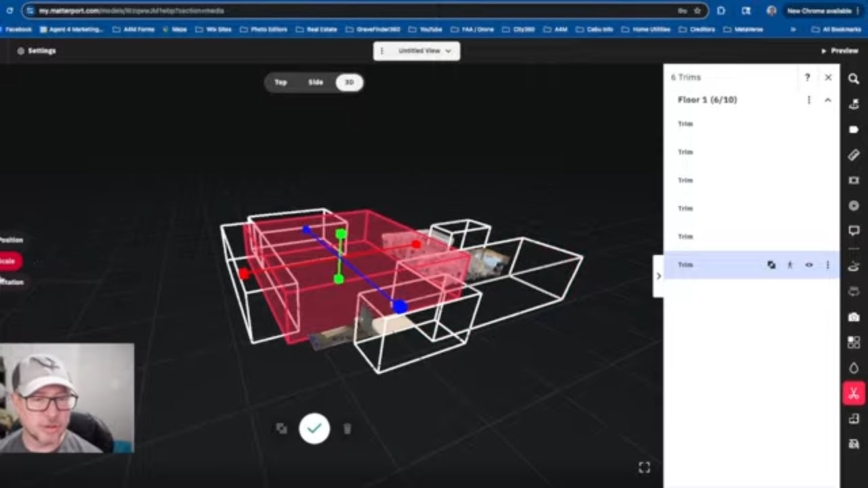
Task: Open the GraveFinder360 bookmarks folder
Action: pyautogui.click(x=372, y=30)
